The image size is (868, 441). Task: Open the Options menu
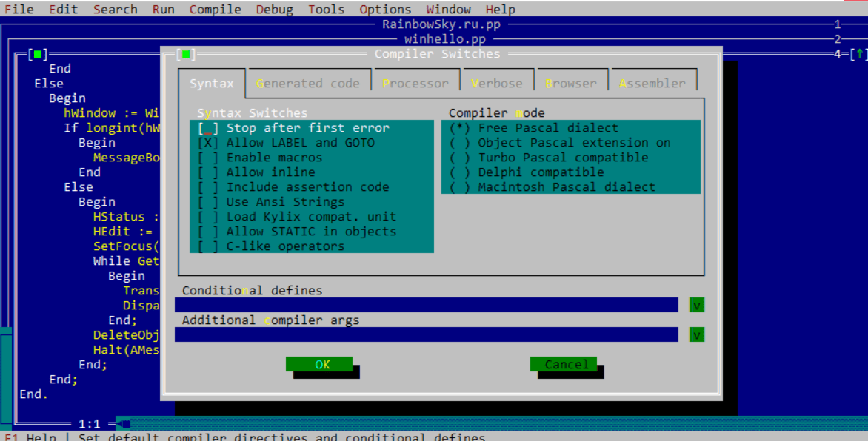(384, 10)
